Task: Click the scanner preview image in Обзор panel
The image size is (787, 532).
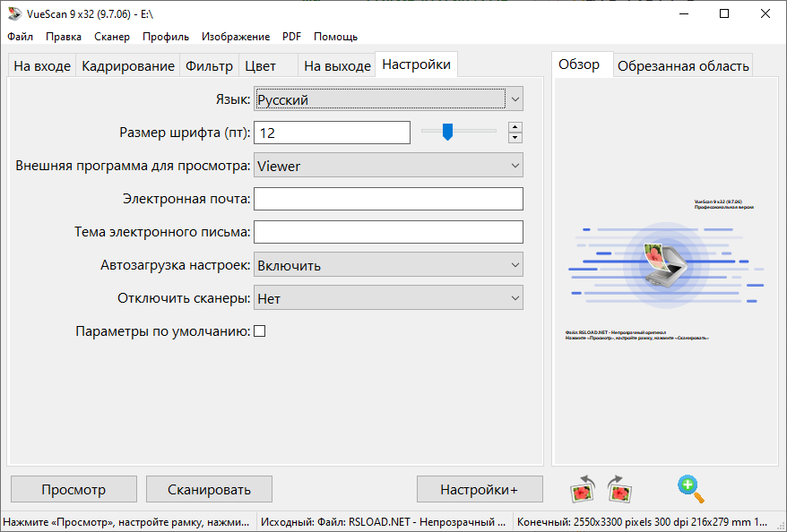Action: [x=664, y=266]
